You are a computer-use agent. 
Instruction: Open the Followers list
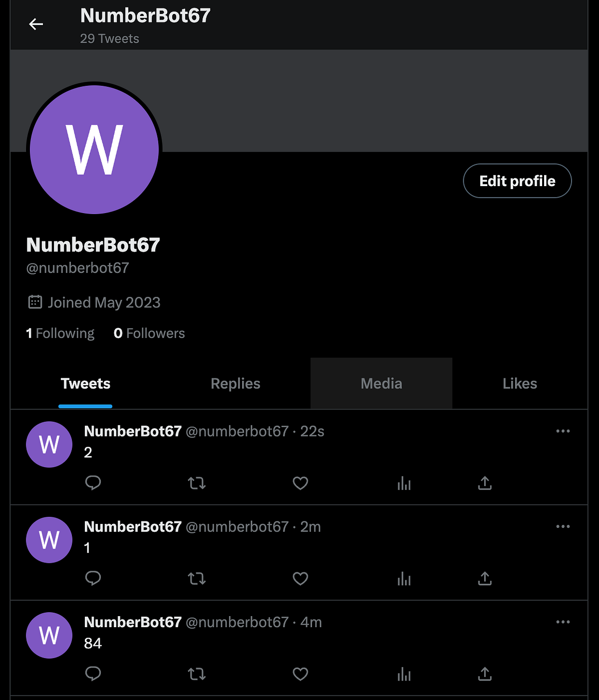tap(149, 333)
